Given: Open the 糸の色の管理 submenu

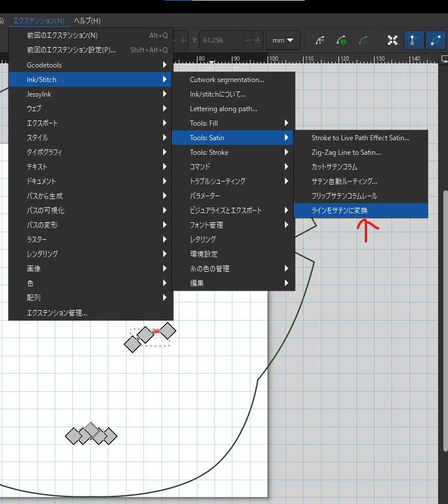Looking at the screenshot, I should click(x=234, y=268).
